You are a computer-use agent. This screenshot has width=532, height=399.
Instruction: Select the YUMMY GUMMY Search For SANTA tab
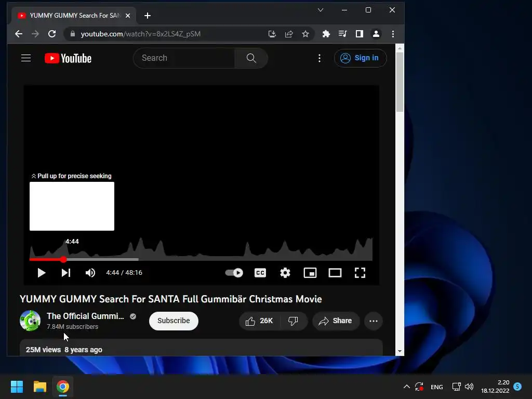[x=75, y=16]
